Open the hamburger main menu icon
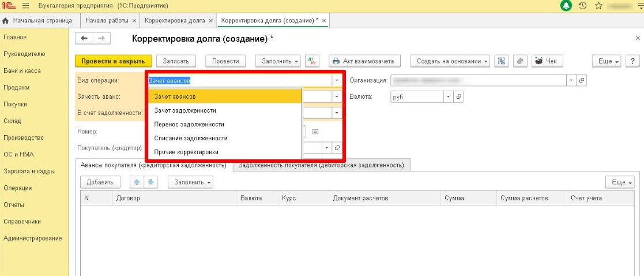This screenshot has height=276, width=644. click(25, 6)
